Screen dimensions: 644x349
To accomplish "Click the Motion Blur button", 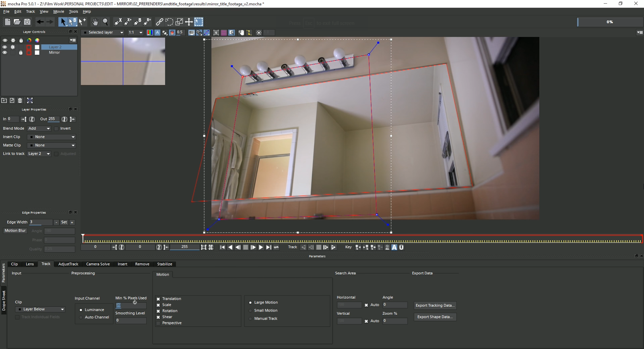I will 15,231.
